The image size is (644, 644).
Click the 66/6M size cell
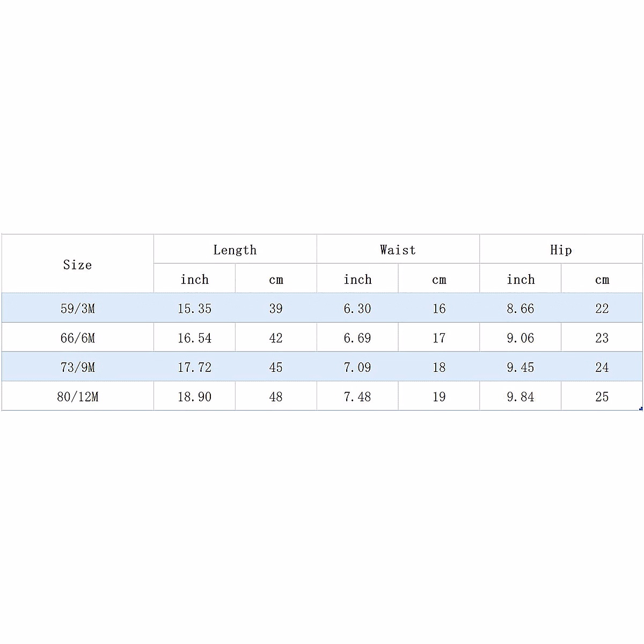point(78,338)
